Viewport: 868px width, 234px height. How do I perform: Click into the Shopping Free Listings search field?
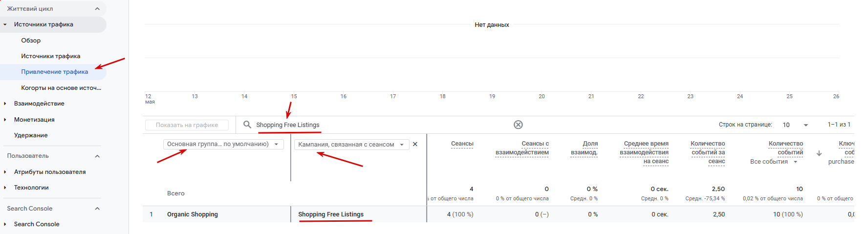pos(381,125)
